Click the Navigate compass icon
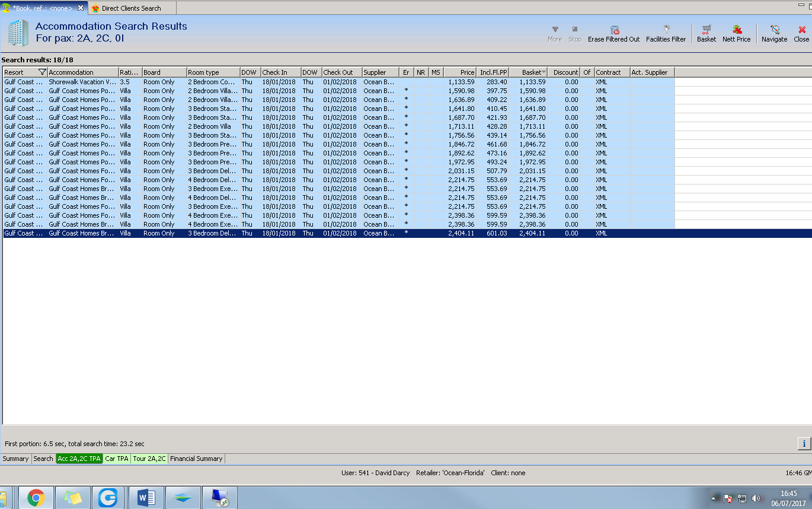This screenshot has height=509, width=812. click(774, 29)
